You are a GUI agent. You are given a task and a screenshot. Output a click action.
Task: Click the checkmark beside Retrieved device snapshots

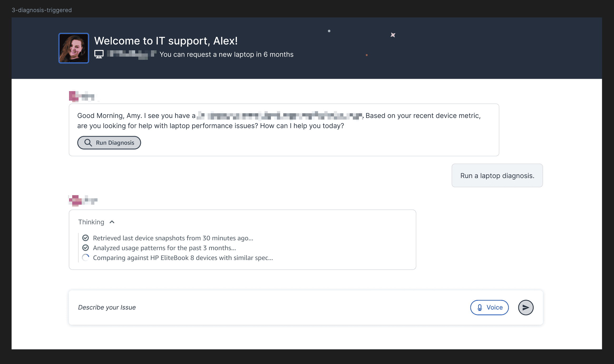pos(86,238)
